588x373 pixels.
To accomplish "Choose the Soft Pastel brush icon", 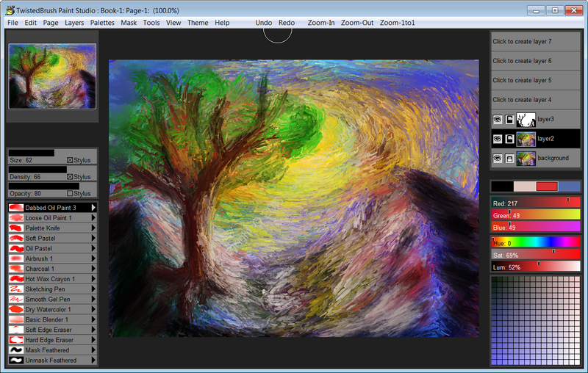I will click(x=16, y=238).
